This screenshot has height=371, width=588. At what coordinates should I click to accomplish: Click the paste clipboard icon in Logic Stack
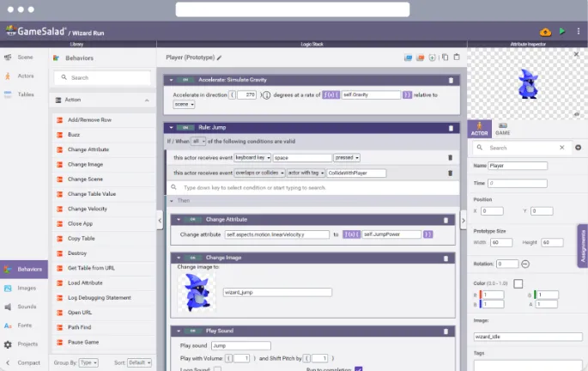[457, 58]
